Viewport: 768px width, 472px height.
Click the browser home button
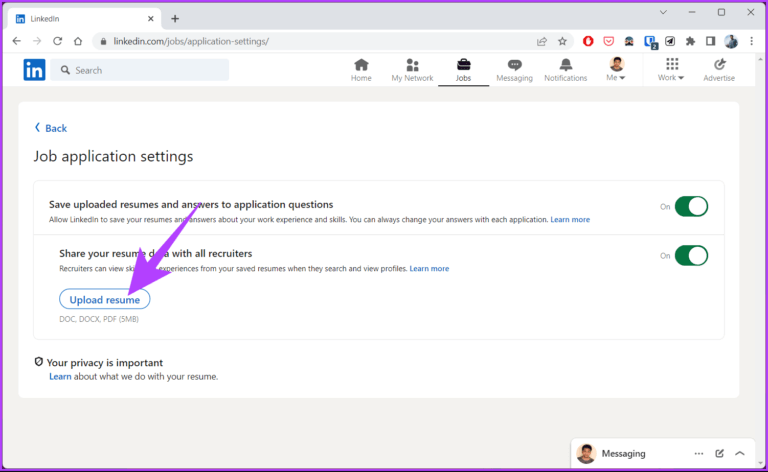click(x=78, y=41)
